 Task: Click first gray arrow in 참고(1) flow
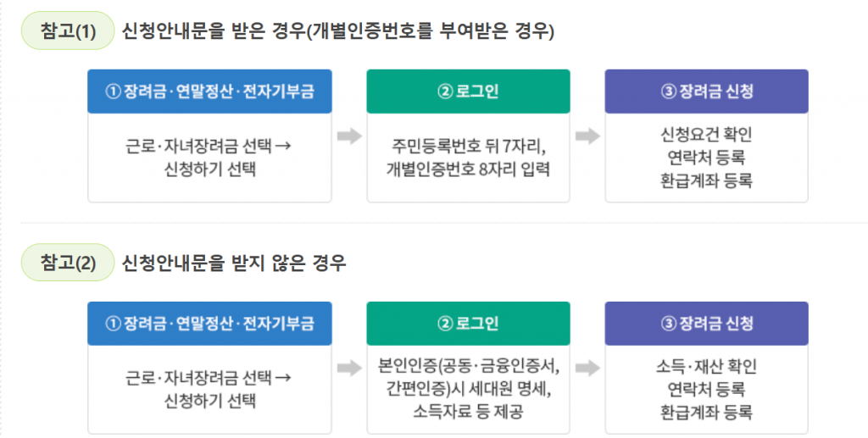tap(349, 136)
